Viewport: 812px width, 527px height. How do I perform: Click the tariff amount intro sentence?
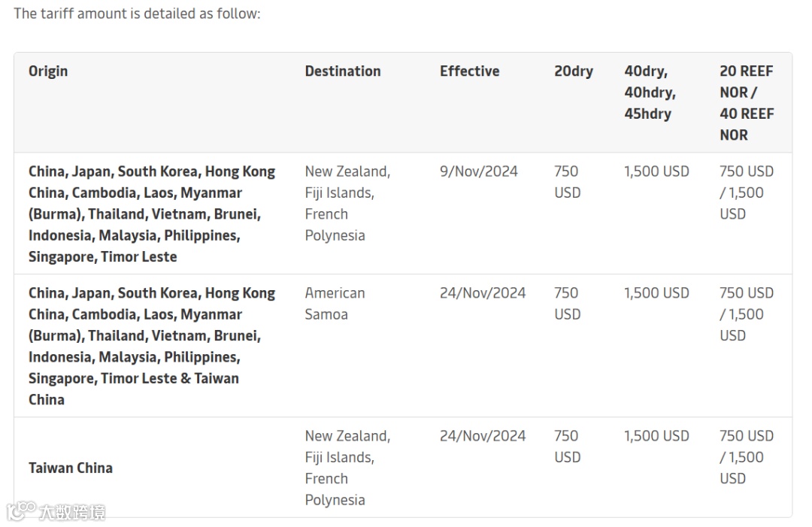click(x=137, y=14)
